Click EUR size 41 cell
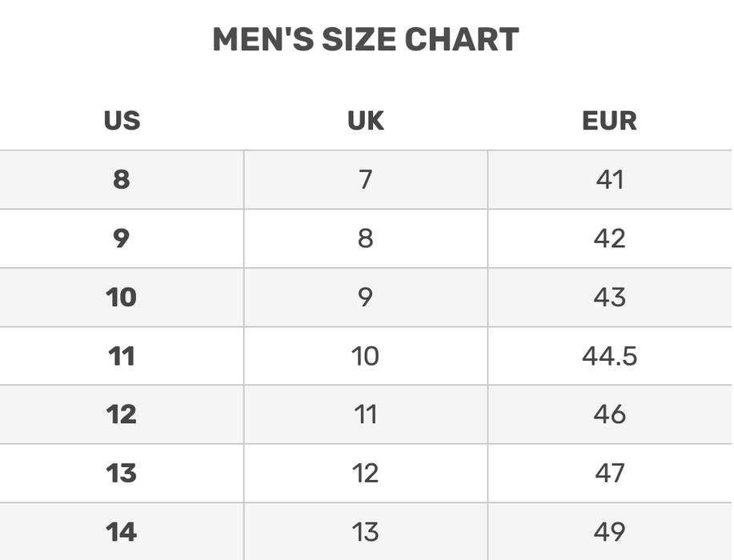 pyautogui.click(x=609, y=179)
